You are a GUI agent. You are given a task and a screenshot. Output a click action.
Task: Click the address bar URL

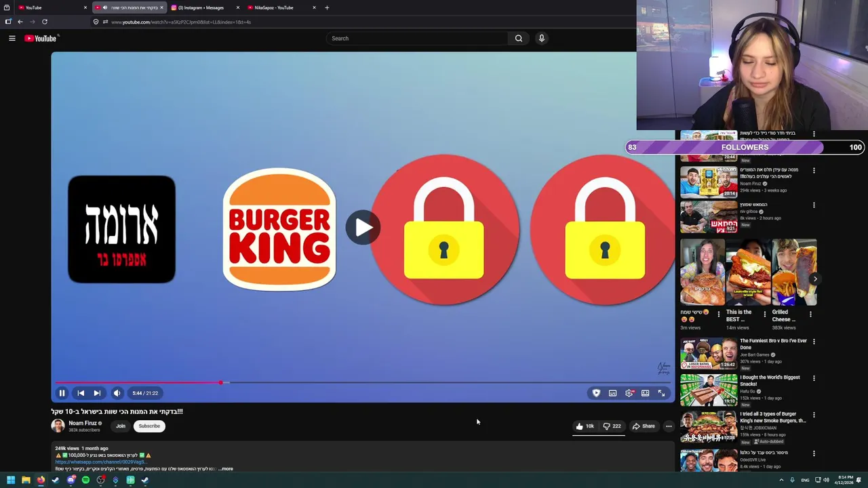181,22
